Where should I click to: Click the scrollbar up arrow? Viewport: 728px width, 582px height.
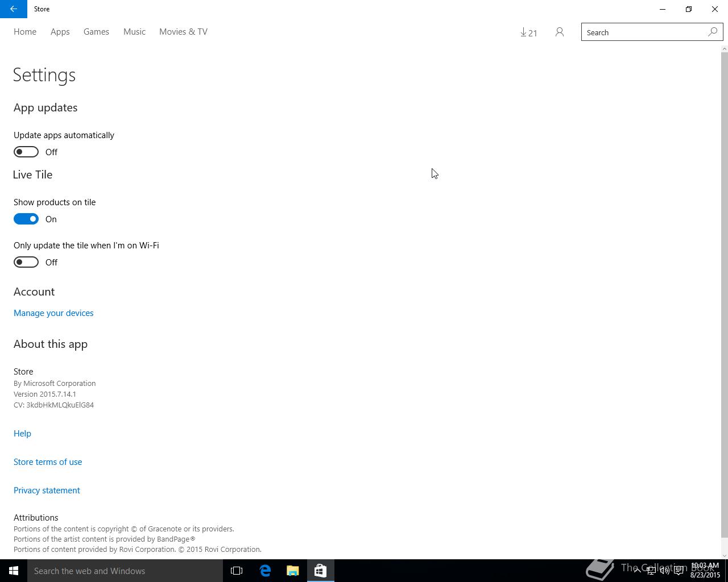pos(724,49)
